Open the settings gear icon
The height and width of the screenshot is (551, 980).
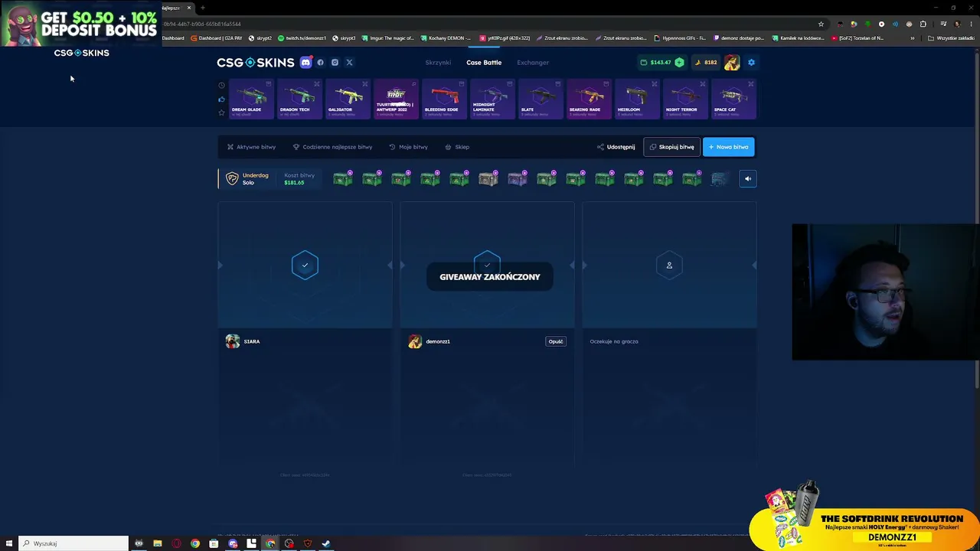751,63
